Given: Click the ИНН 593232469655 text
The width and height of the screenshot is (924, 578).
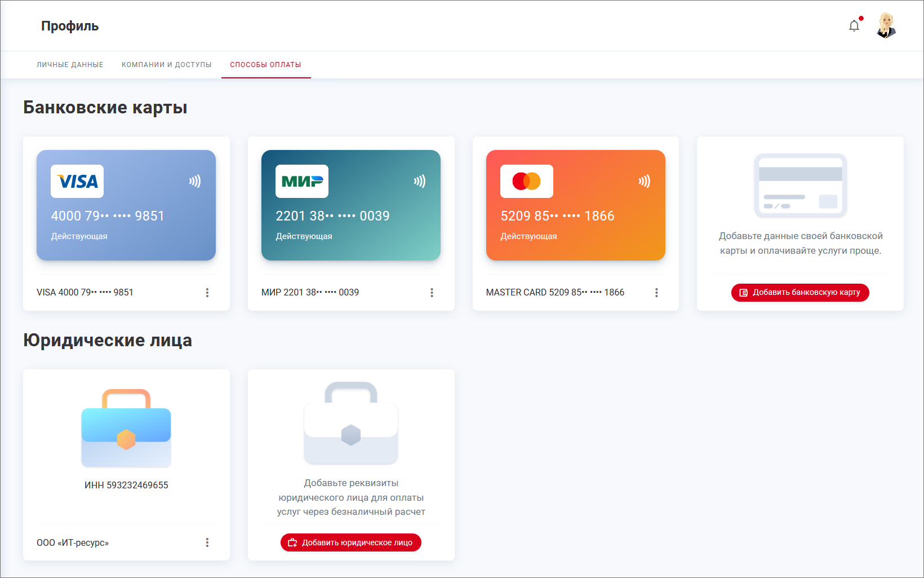Looking at the screenshot, I should [126, 485].
